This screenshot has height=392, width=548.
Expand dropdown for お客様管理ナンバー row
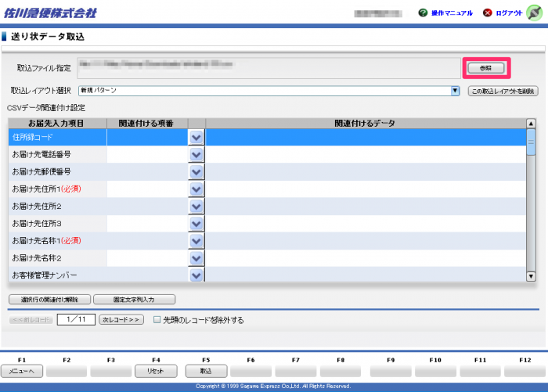pyautogui.click(x=196, y=275)
